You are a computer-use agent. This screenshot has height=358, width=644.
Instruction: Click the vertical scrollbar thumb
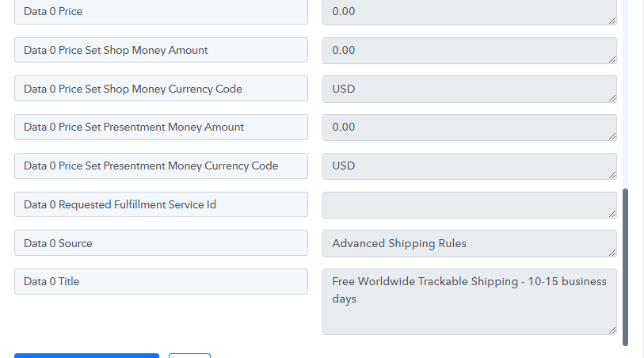pos(626,267)
